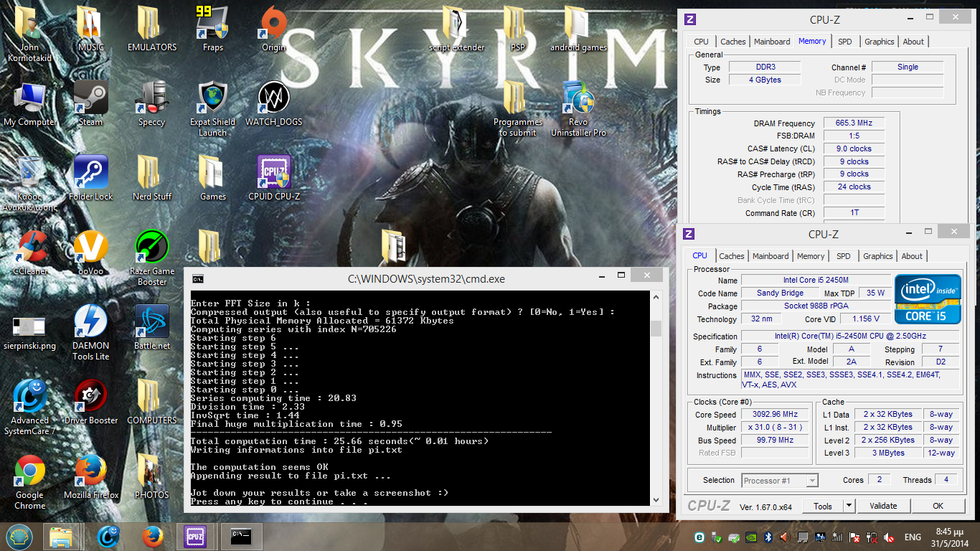
Task: Launch the Mozilla Firefox desktop shortcut
Action: coord(91,476)
